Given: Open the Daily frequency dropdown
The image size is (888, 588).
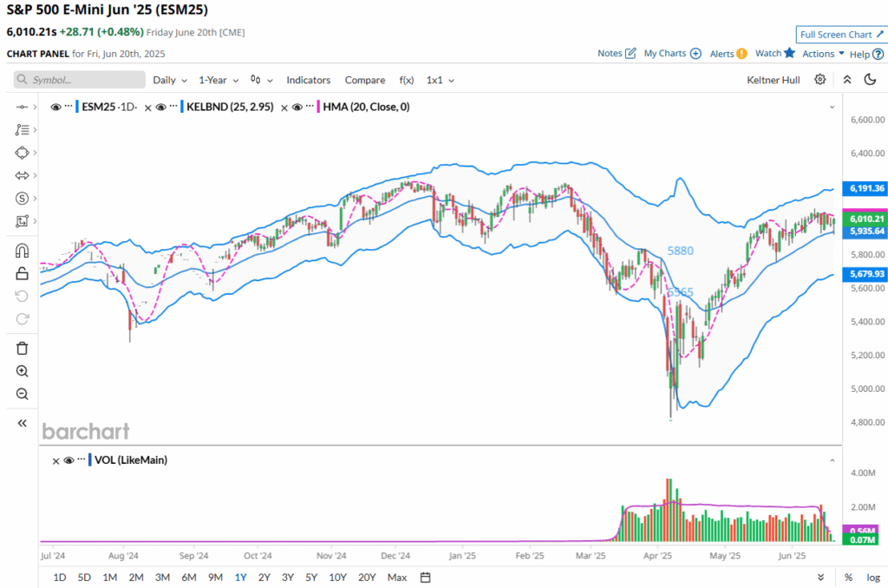Looking at the screenshot, I should [x=170, y=80].
